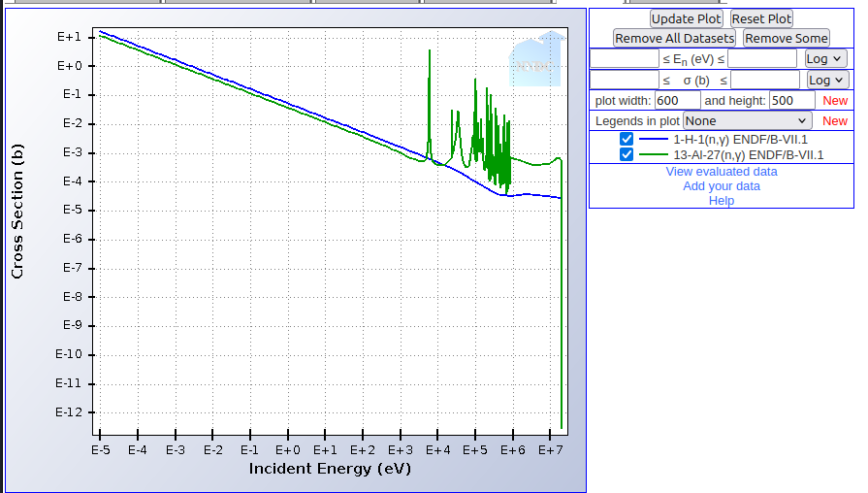Focus the minimum incident energy field

click(x=625, y=58)
